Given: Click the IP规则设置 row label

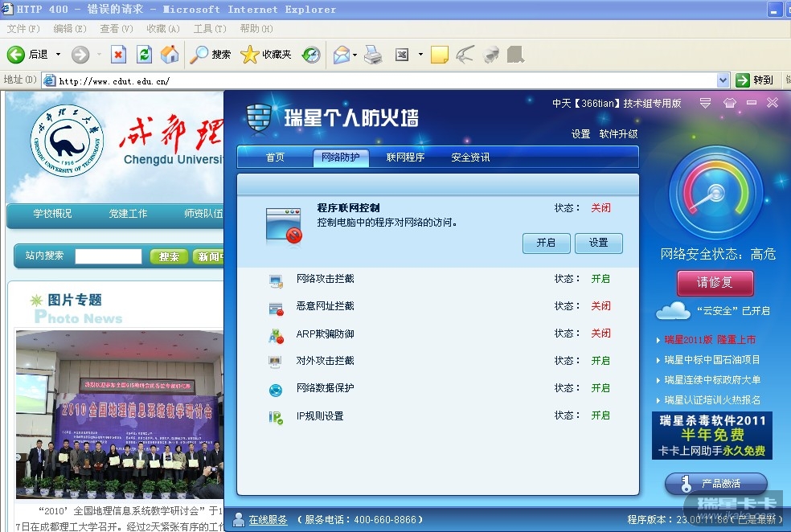Looking at the screenshot, I should pyautogui.click(x=320, y=416).
